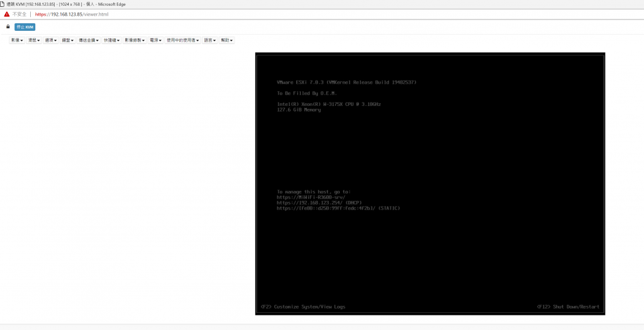
Task: Click the red security warning triangle icon
Action: click(6, 14)
